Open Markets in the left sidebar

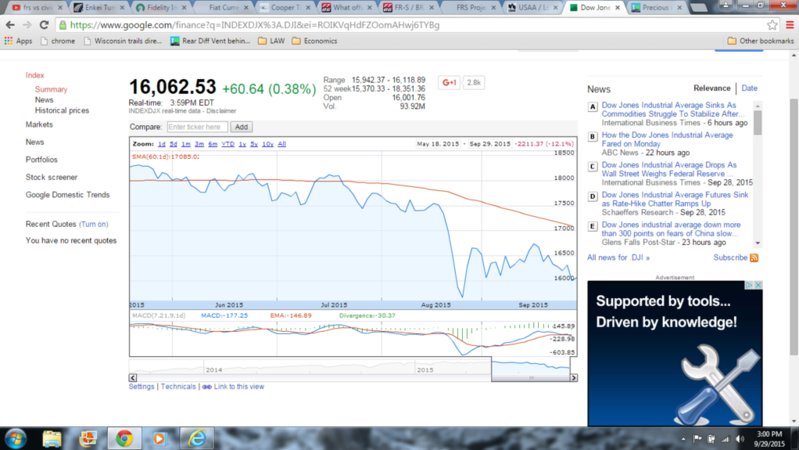[x=39, y=124]
